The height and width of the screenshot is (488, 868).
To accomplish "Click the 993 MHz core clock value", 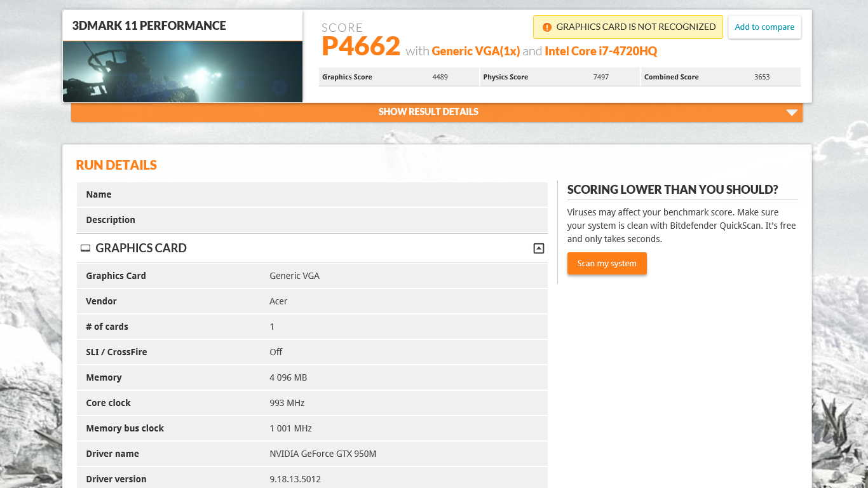I will tap(287, 403).
